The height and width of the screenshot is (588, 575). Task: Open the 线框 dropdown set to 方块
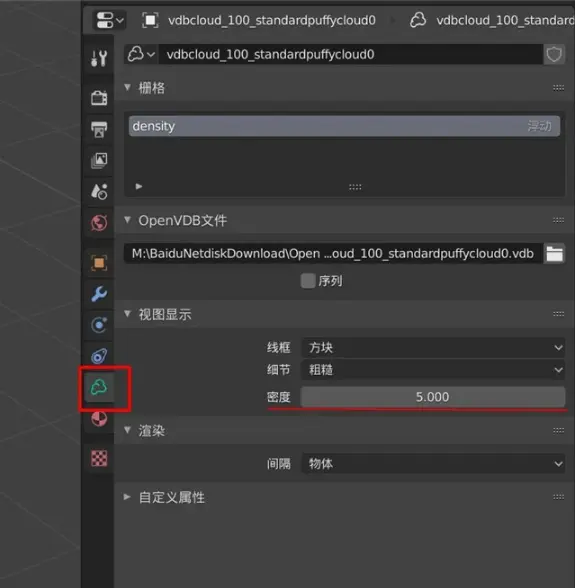[433, 348]
